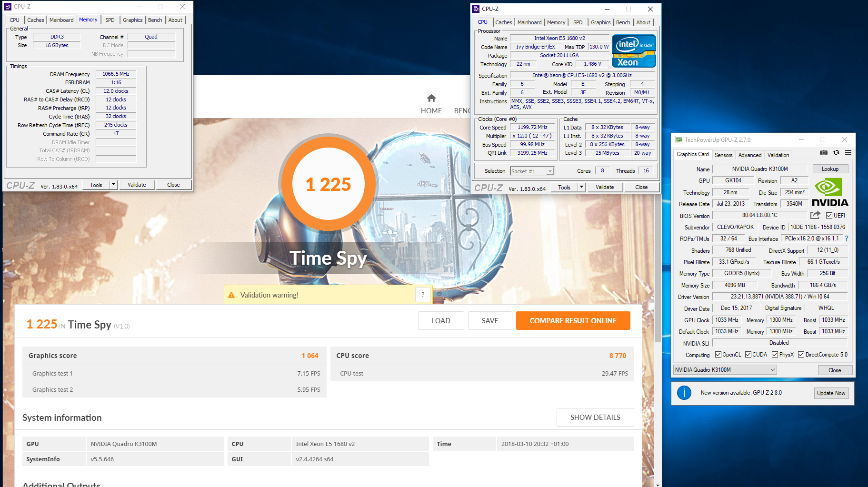Viewport: 868px width, 487px height.
Task: Click Validate in memory CPU-Z window
Action: (137, 185)
